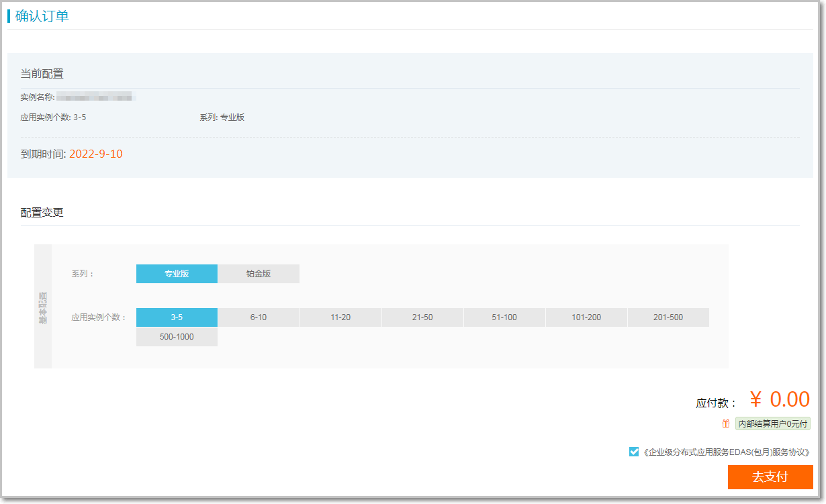Viewport: 826px width, 504px height.
Task: Choose 500-1000 application instances
Action: tap(177, 337)
